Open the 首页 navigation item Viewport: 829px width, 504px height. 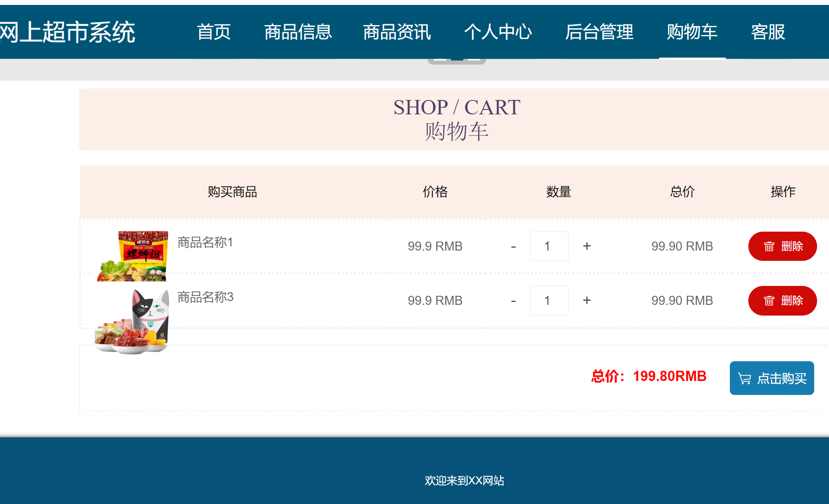(x=214, y=32)
